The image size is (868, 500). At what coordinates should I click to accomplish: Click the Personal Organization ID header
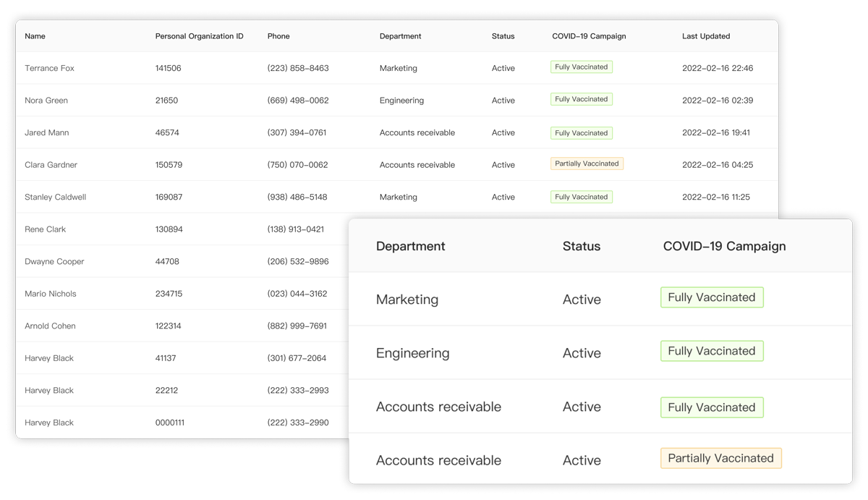(x=198, y=36)
